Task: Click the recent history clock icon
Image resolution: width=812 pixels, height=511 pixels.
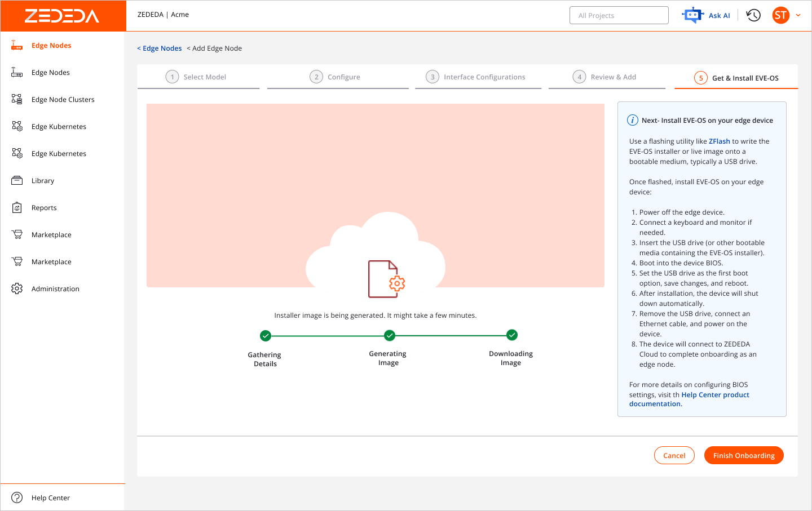Action: tap(753, 15)
